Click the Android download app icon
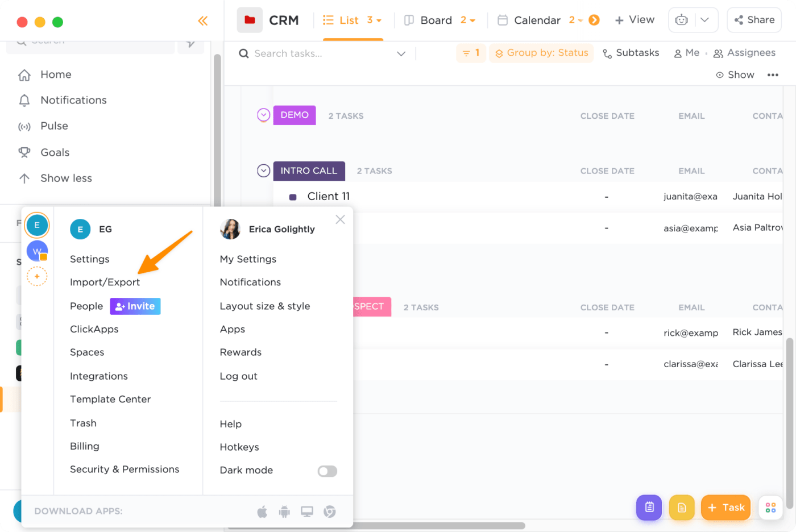Viewport: 796px width, 532px height. tap(284, 512)
